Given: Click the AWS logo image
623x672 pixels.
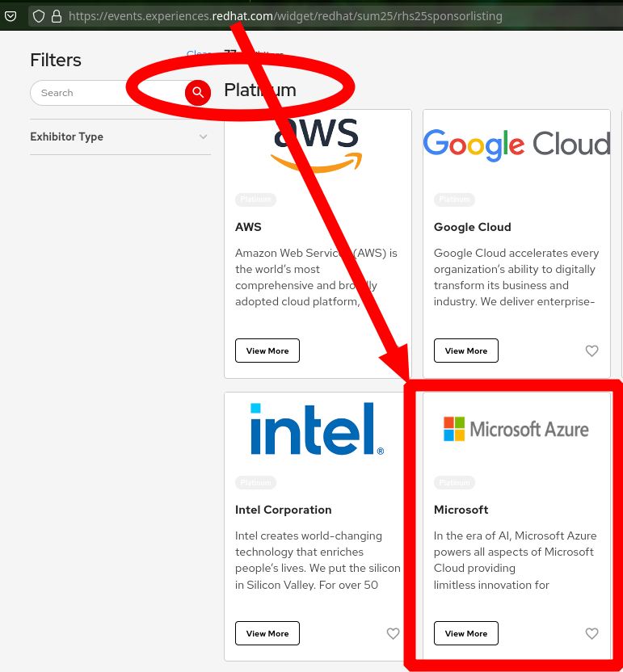Looking at the screenshot, I should tap(318, 145).
